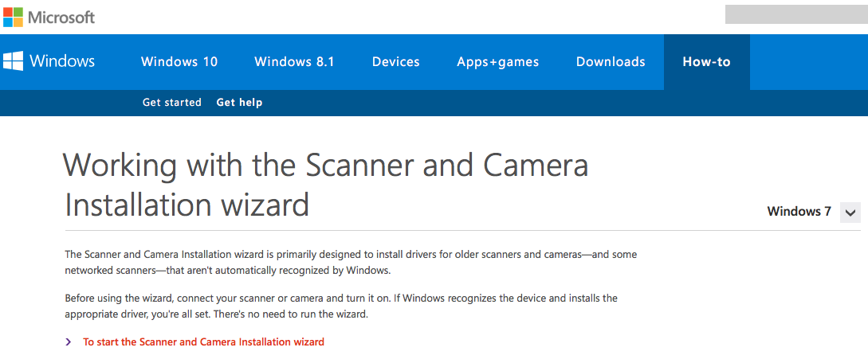Viewport: 868px width, 363px height.
Task: Open the Windows 10 menu item
Action: (179, 62)
